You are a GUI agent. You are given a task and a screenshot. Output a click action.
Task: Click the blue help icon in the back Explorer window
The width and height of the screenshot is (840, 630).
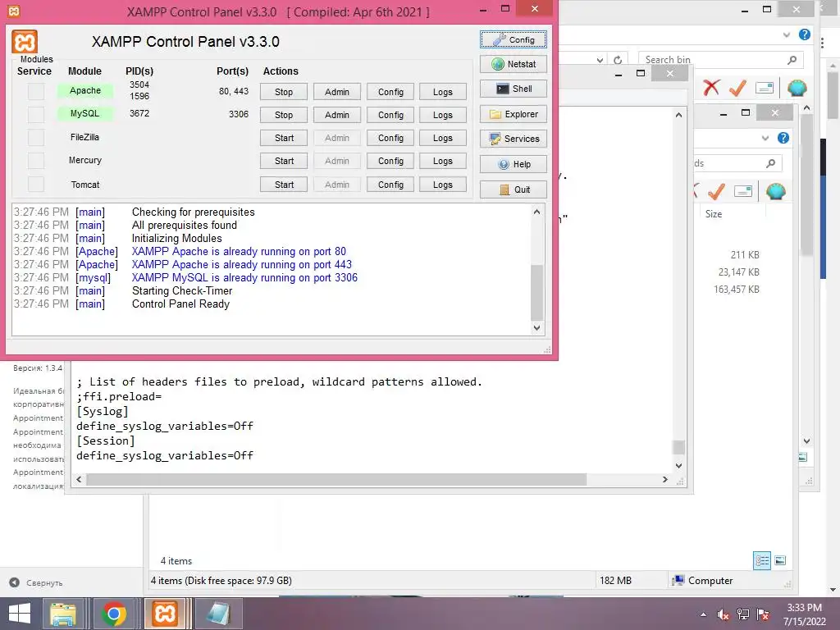click(805, 34)
